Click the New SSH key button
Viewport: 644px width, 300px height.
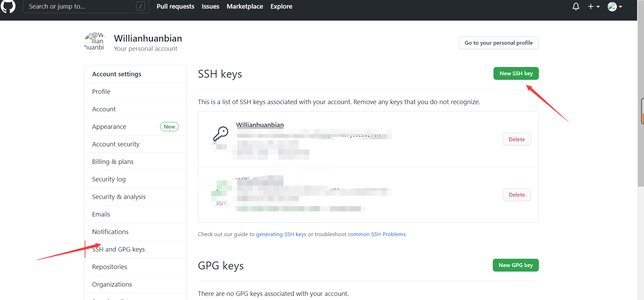[x=516, y=74]
